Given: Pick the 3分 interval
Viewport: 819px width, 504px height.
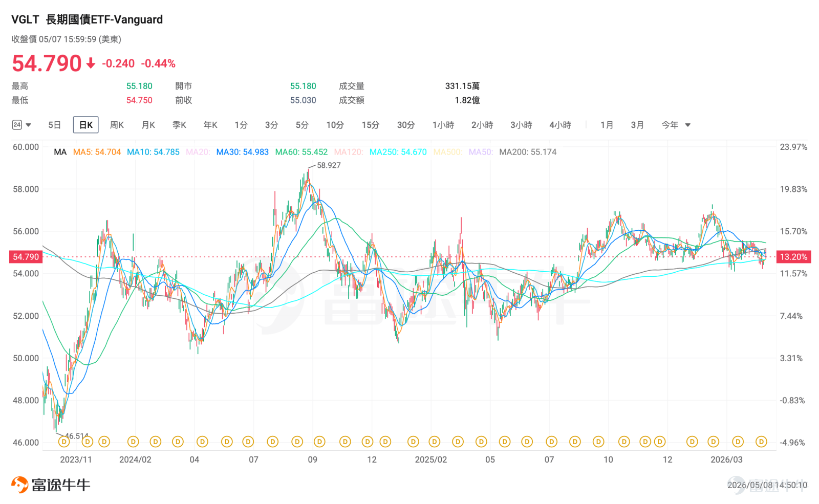Looking at the screenshot, I should click(271, 125).
